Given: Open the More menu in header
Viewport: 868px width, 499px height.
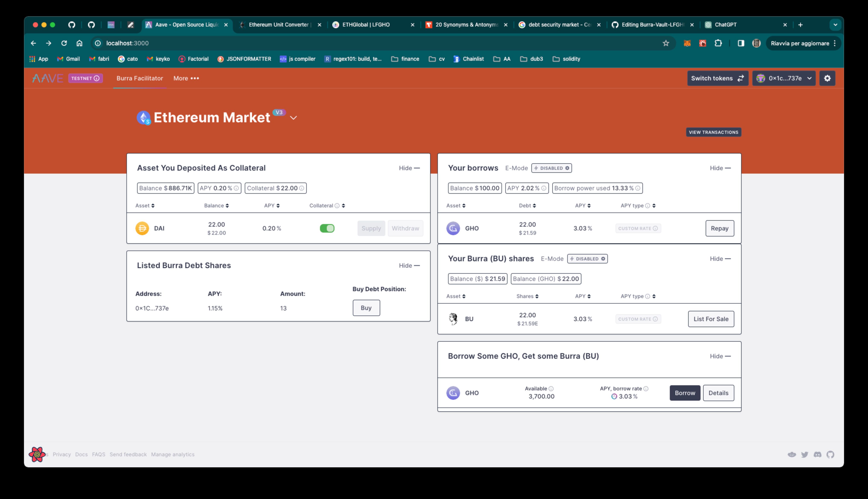Looking at the screenshot, I should [186, 78].
